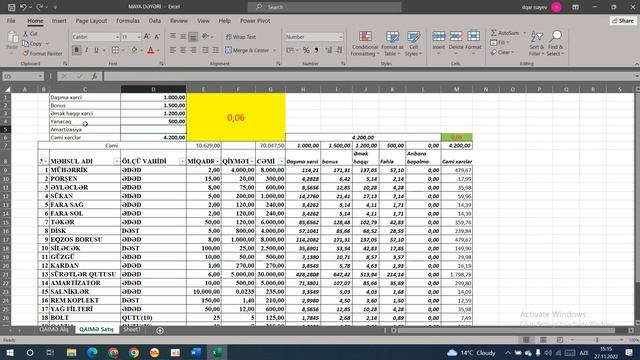The height and width of the screenshot is (360, 640).
Task: Apply Accounting Number Format icon
Action: [290, 50]
